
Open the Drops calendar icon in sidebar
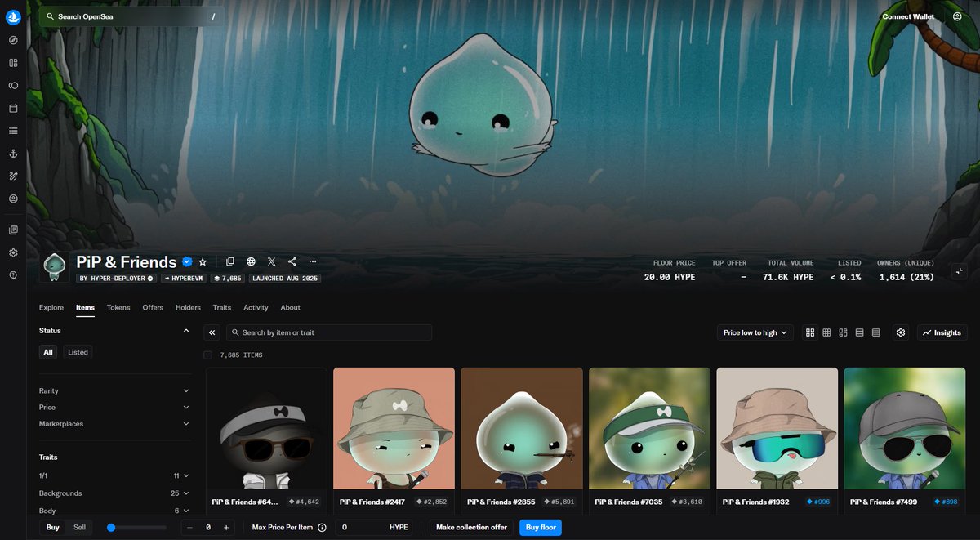tap(13, 108)
